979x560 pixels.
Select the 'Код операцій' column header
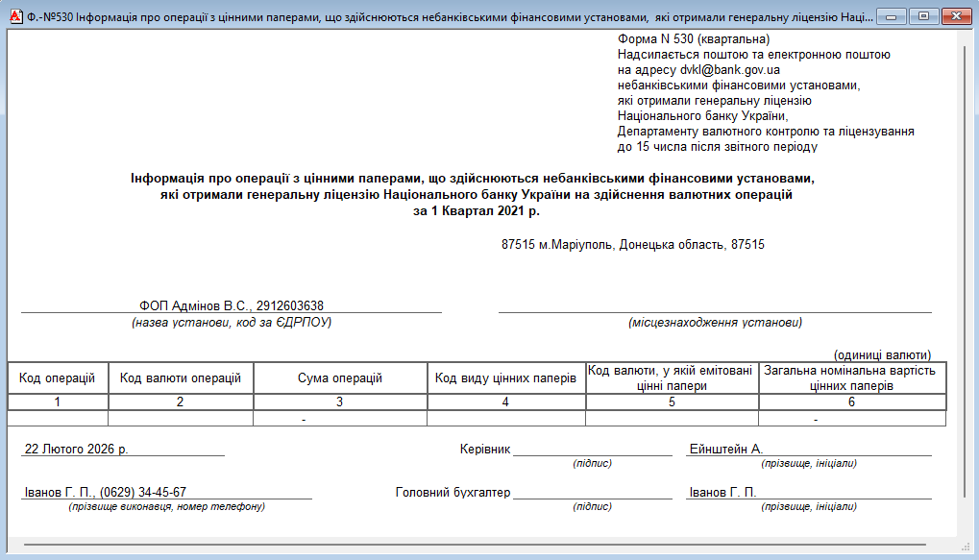(x=58, y=378)
